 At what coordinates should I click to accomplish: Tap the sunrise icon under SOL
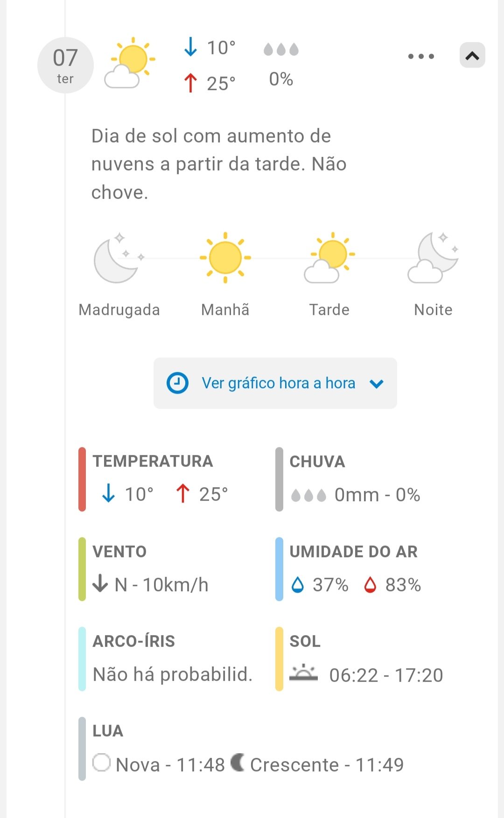tap(303, 673)
